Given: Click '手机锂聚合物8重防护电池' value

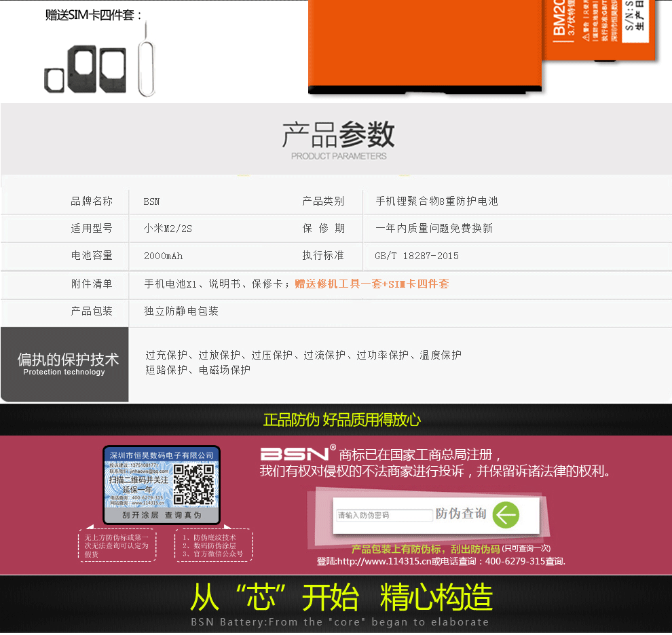Looking at the screenshot, I should click(436, 201).
